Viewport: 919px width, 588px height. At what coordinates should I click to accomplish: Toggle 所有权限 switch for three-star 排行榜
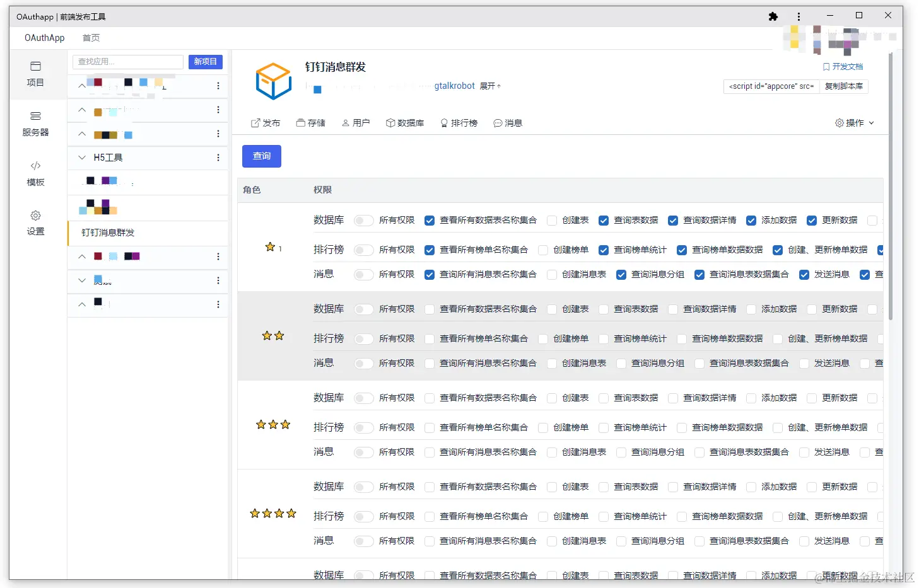click(x=363, y=428)
